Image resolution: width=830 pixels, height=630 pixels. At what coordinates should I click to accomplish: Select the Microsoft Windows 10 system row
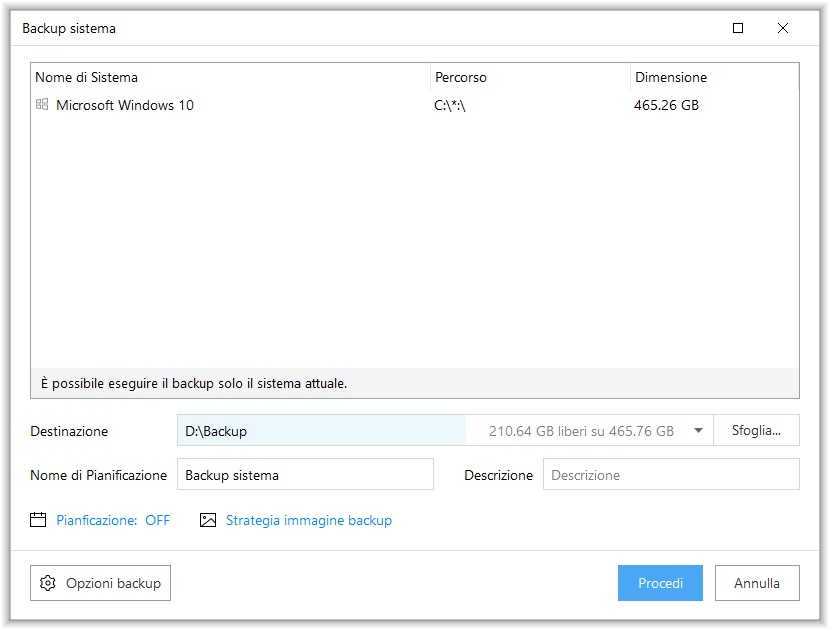pos(125,105)
